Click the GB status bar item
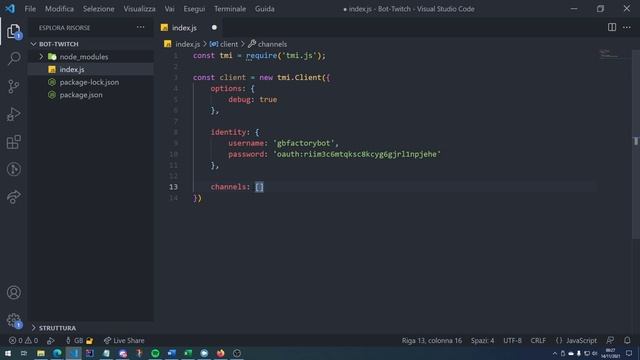The image size is (640, 360). (x=80, y=340)
